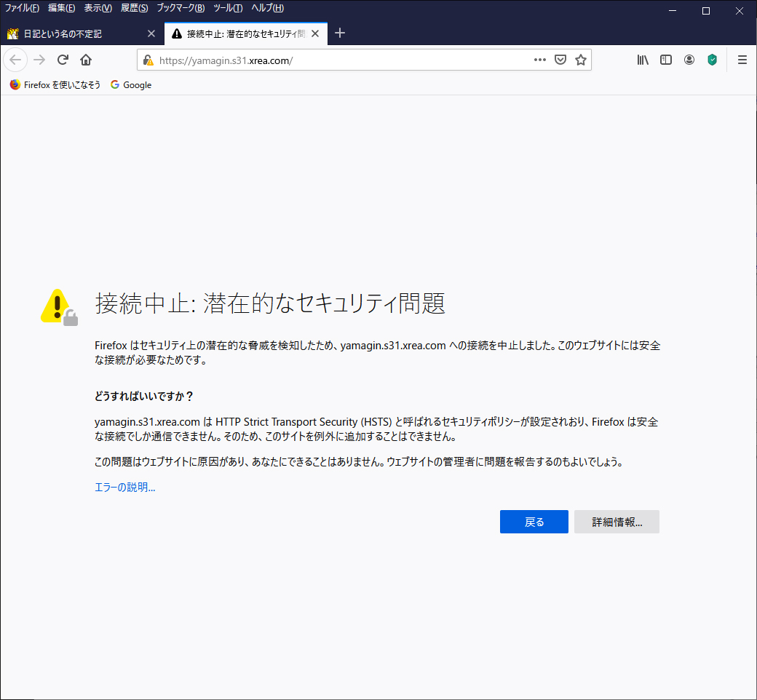Click the back navigation arrow
The width and height of the screenshot is (757, 700).
tap(16, 60)
